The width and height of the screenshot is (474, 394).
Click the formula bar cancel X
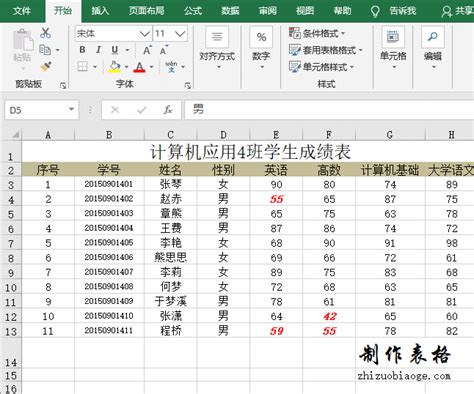[x=115, y=110]
